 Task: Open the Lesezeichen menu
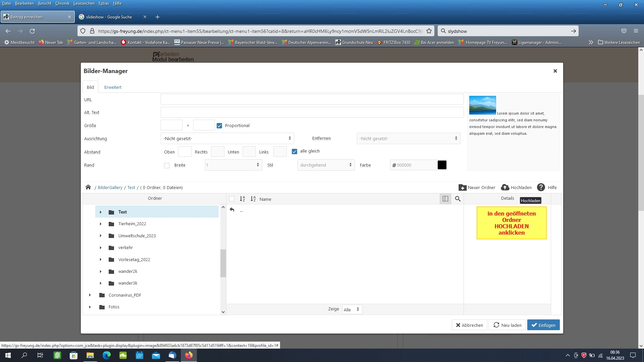coord(84,3)
